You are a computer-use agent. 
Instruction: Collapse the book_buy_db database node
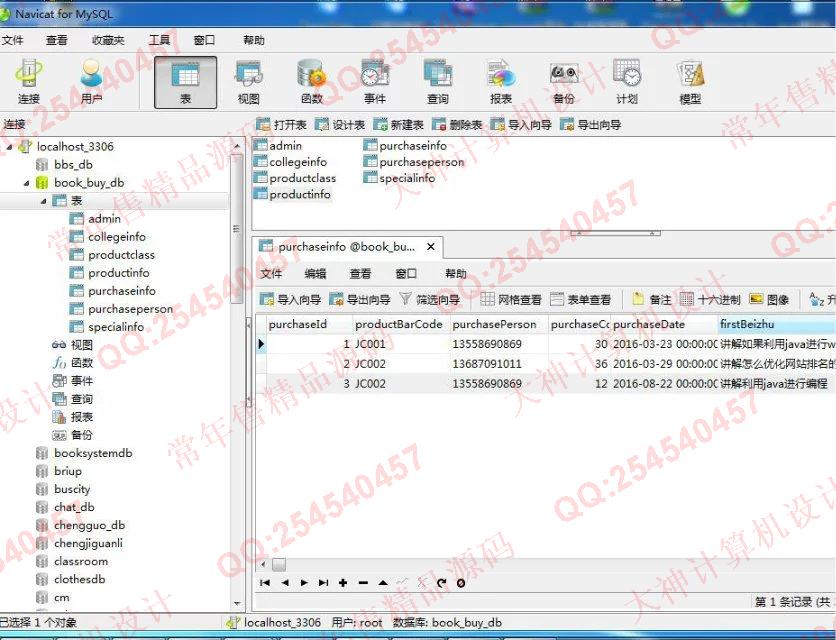[27, 183]
